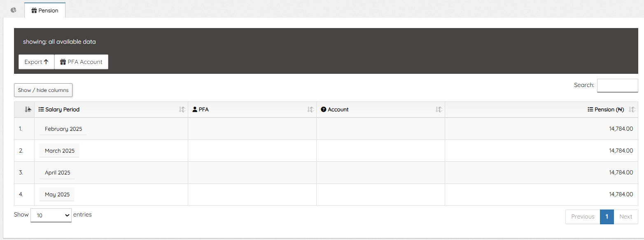Sort by Pension (₦) column header
The image size is (644, 240).
[541, 110]
